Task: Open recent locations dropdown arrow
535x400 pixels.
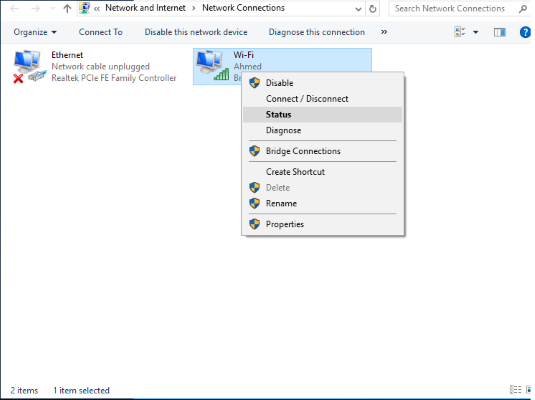Action: click(52, 9)
